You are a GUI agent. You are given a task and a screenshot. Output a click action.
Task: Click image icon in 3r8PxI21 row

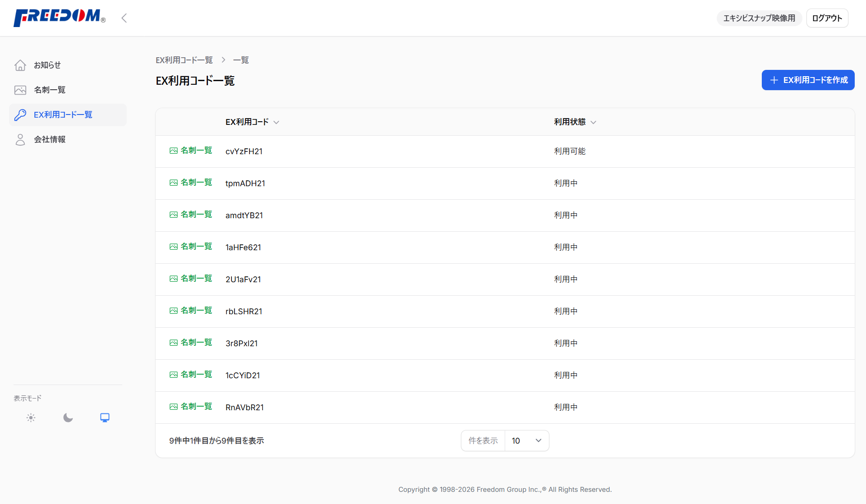pos(174,343)
